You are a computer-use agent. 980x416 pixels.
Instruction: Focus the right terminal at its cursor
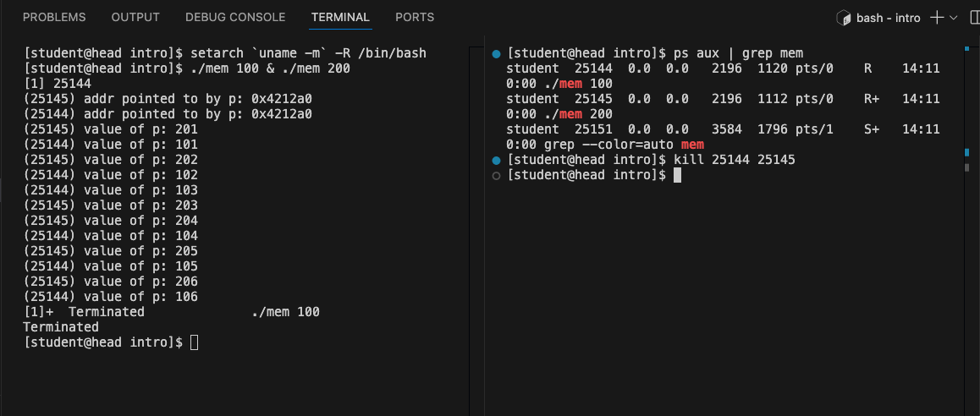[676, 175]
